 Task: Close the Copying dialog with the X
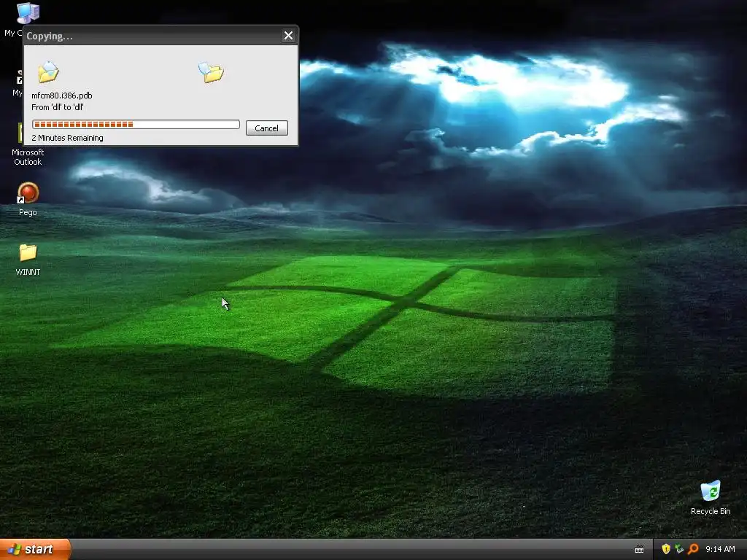pyautogui.click(x=288, y=36)
